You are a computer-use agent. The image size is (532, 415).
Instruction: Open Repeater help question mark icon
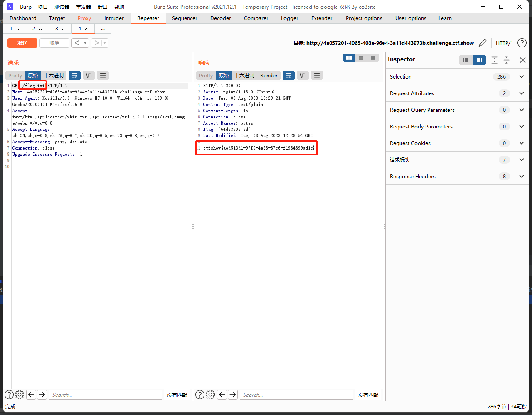tap(522, 43)
